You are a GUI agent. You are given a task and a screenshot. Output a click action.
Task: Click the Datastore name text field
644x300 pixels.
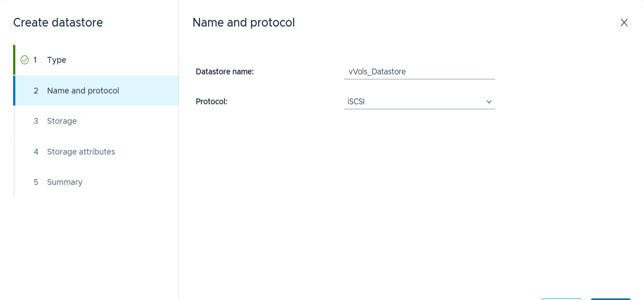(419, 72)
